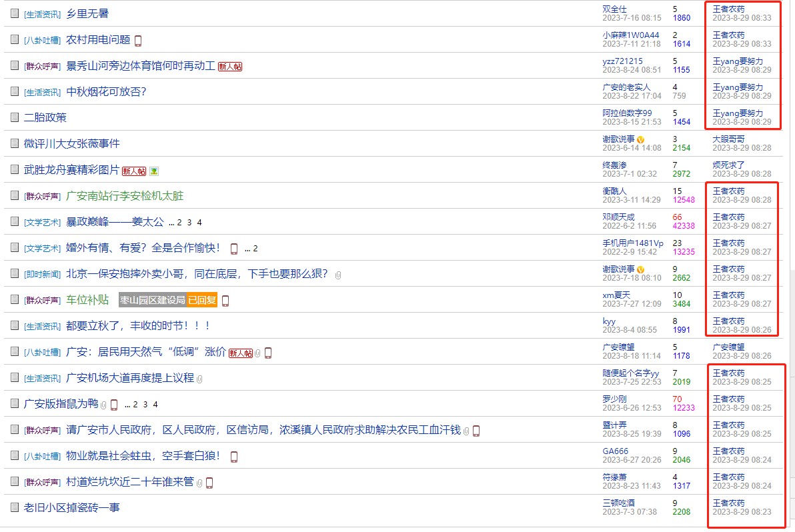Click the 新人帖 badge beside 景秀山河旁边体育馆何时再动工
The width and height of the screenshot is (795, 532).
point(230,66)
